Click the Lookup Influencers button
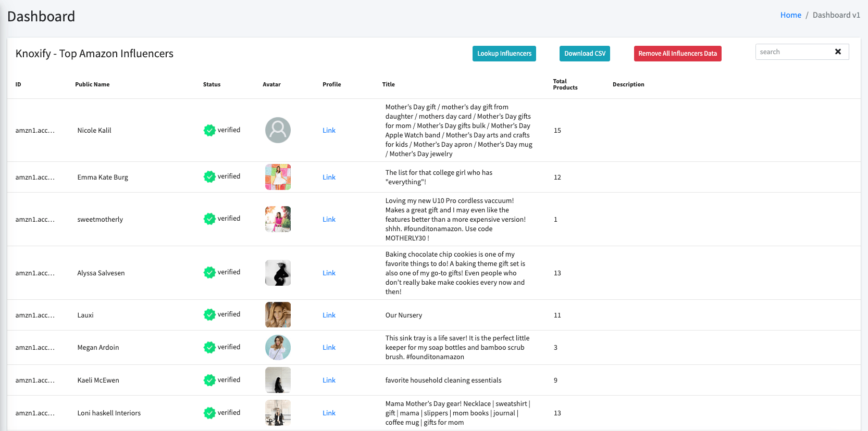This screenshot has height=431, width=868. tap(504, 54)
